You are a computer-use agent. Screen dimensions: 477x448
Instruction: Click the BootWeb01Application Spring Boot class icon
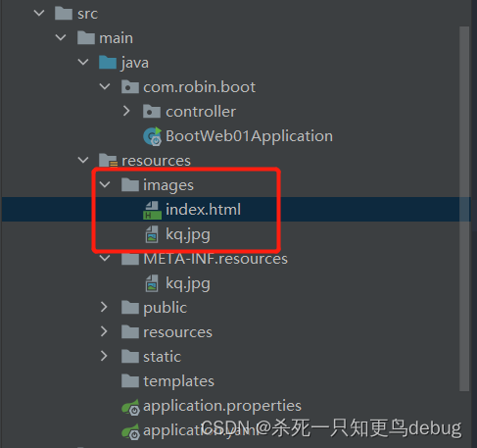tap(153, 136)
